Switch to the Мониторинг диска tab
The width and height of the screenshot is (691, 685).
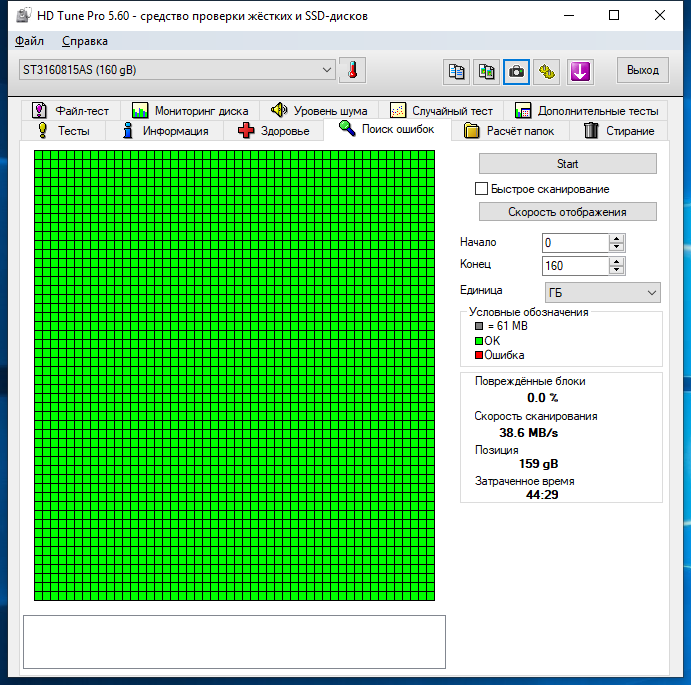[x=190, y=111]
